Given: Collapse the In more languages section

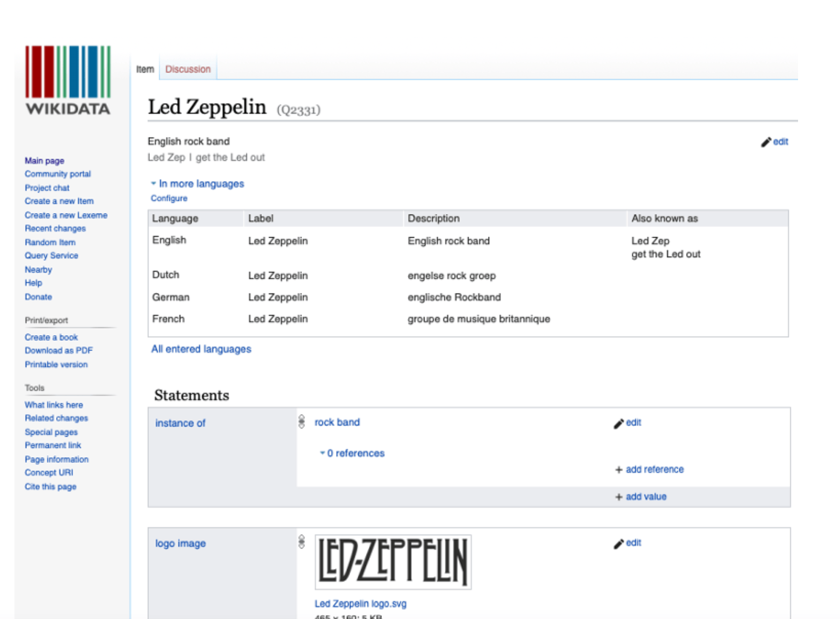Looking at the screenshot, I should point(153,184).
